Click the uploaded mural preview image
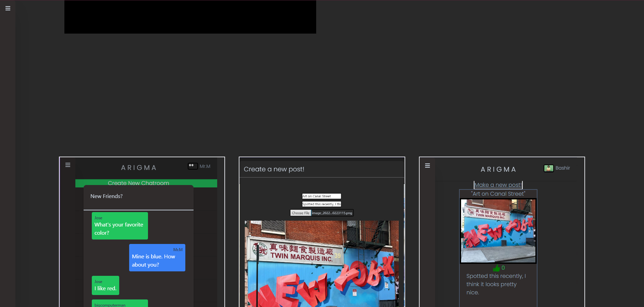 pos(322,264)
